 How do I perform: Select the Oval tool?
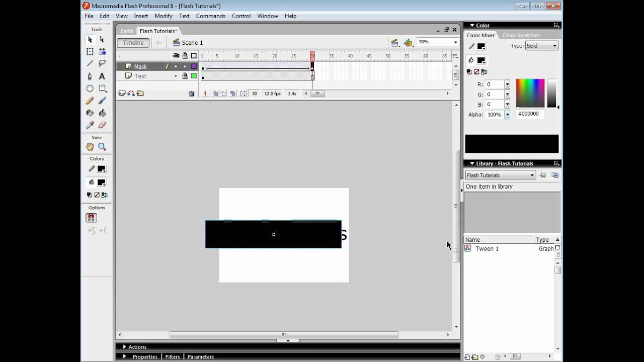[90, 88]
